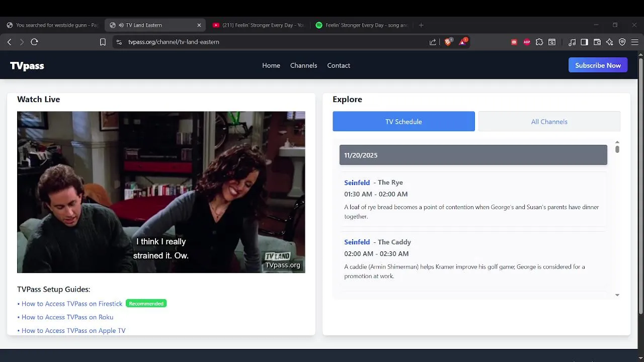Click the share page icon in address bar

[433, 42]
